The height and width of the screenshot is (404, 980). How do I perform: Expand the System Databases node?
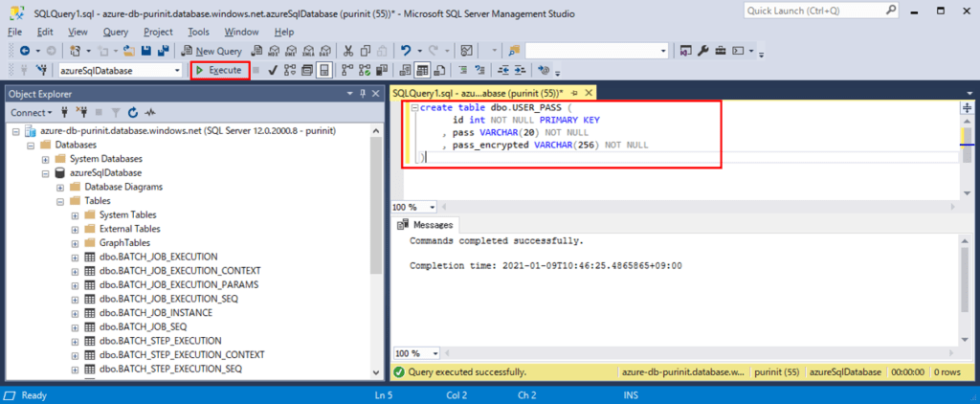point(46,159)
